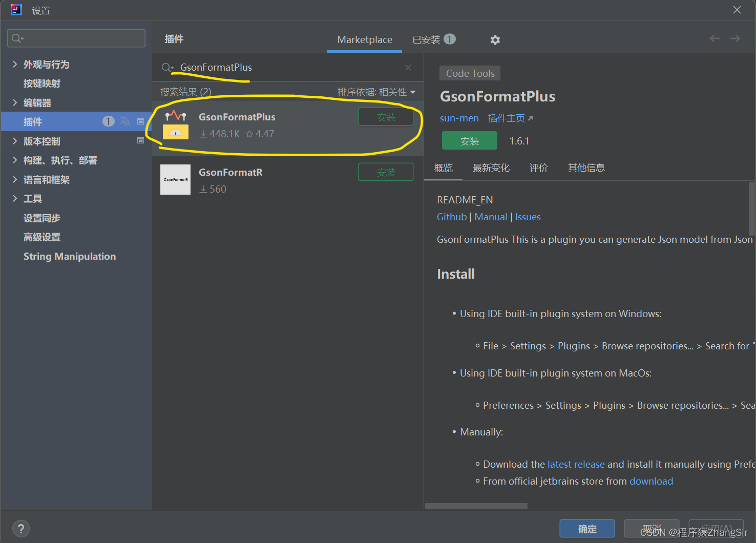The width and height of the screenshot is (756, 543).
Task: Open the 最新变化 tab
Action: click(x=491, y=168)
